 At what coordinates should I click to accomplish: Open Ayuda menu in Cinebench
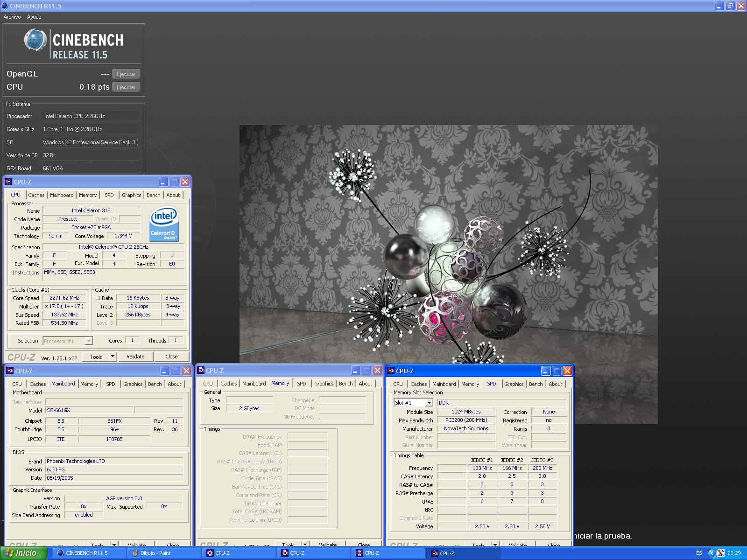[34, 17]
